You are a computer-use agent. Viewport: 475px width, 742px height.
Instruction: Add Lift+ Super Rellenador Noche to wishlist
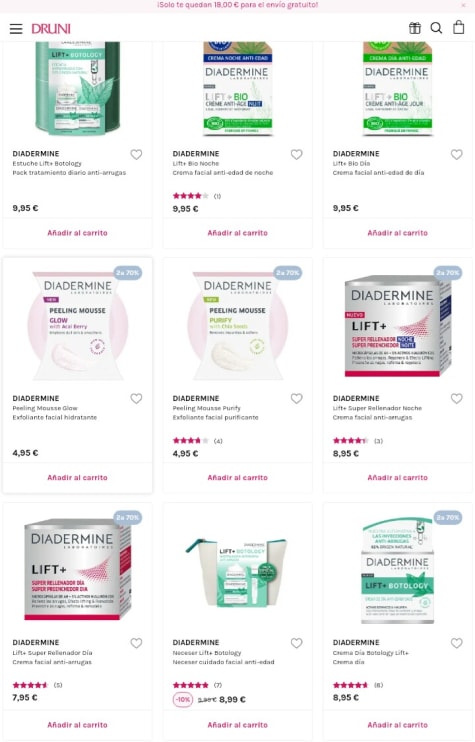point(457,398)
